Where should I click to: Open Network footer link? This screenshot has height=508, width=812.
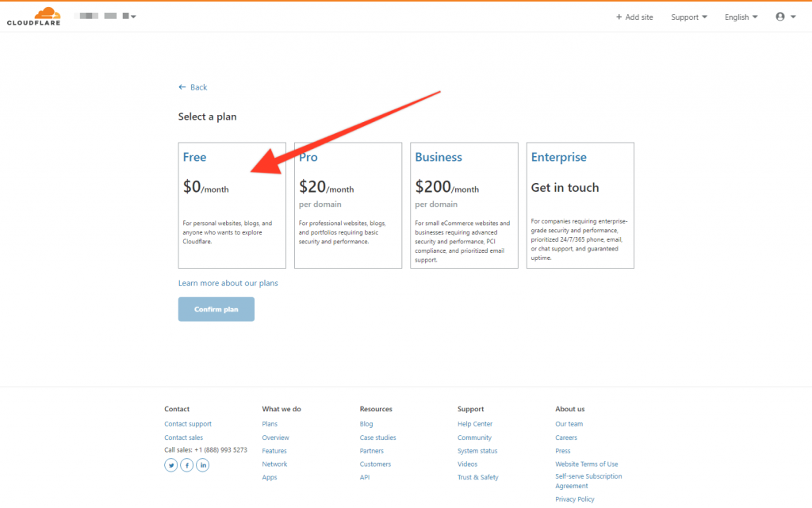tap(274, 464)
